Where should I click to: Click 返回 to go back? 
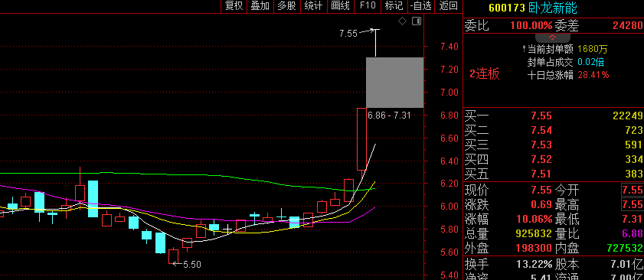448,6
